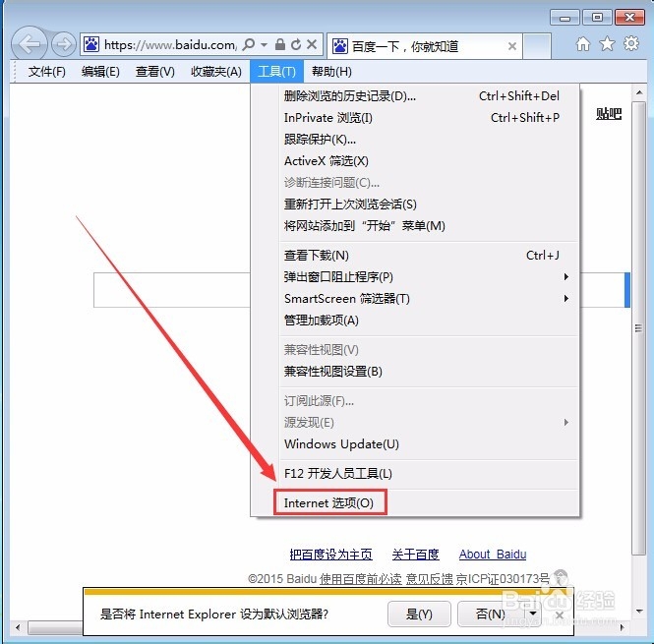Click the horizontal scrollbar left arrow

tap(18, 627)
